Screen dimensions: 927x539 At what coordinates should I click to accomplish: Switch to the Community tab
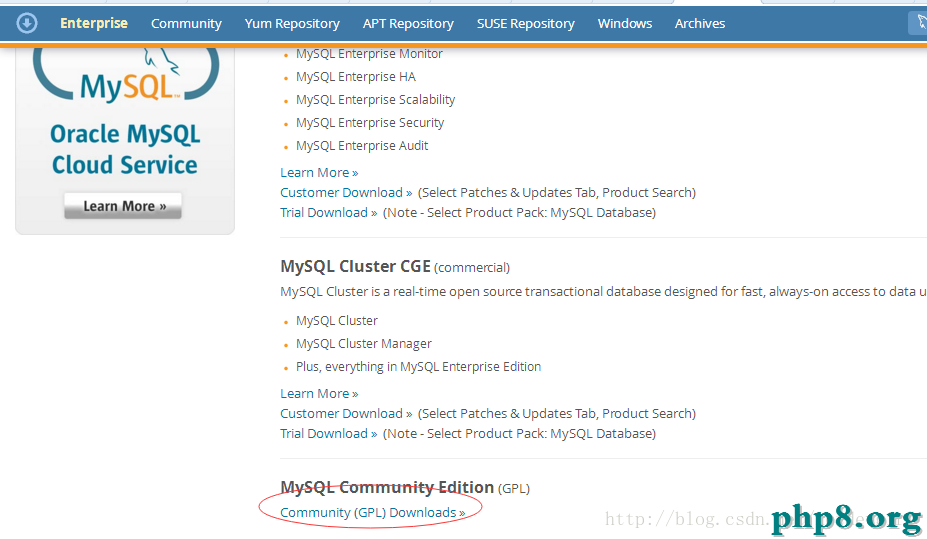[x=186, y=24]
